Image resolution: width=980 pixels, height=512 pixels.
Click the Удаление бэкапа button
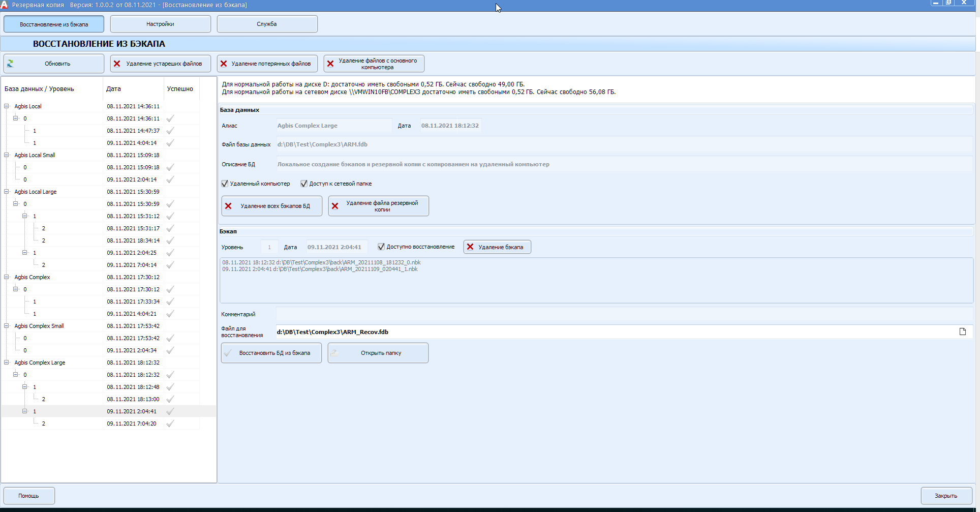497,247
